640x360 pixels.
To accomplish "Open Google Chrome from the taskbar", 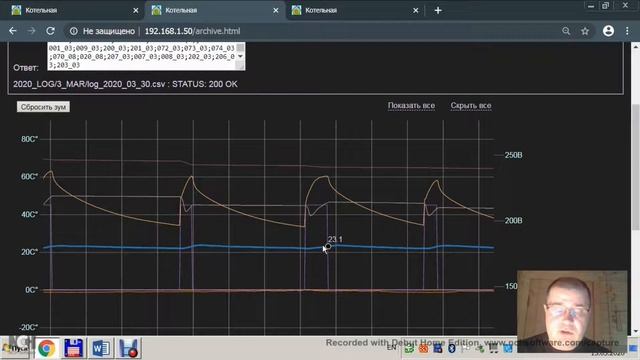I will 47,348.
